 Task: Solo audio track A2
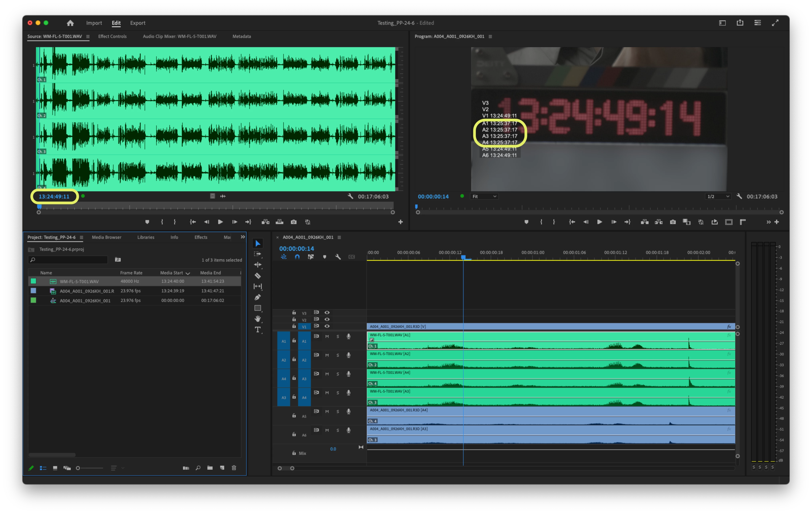(x=337, y=355)
